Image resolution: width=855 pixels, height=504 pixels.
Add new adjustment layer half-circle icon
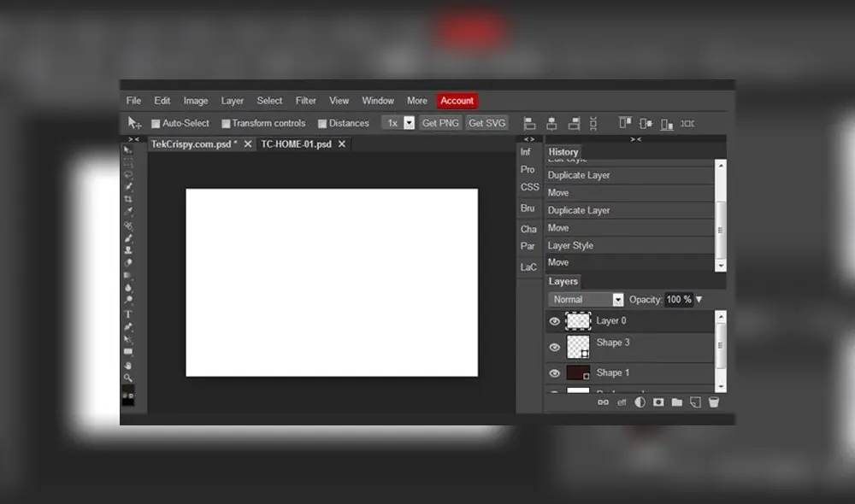[x=640, y=402]
